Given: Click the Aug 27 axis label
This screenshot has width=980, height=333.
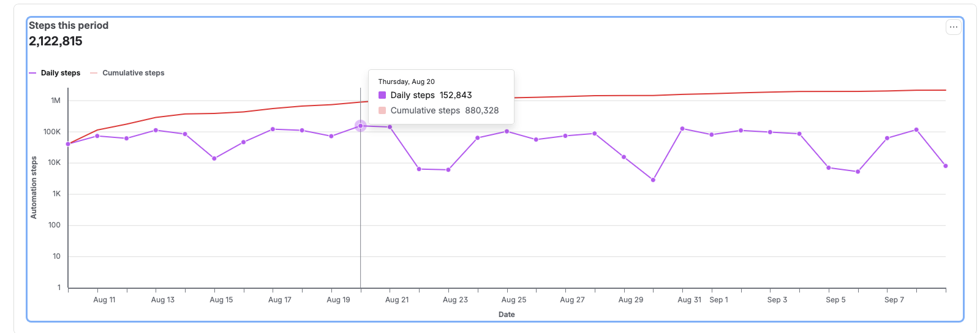Looking at the screenshot, I should tap(572, 300).
